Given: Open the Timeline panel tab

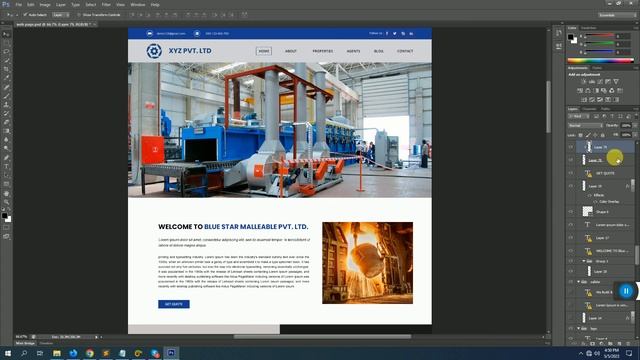Looking at the screenshot, I should pyautogui.click(x=46, y=344).
